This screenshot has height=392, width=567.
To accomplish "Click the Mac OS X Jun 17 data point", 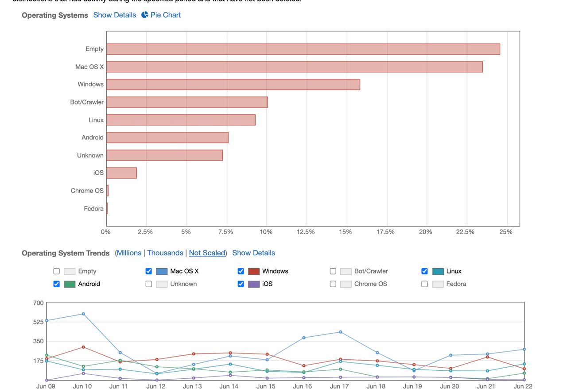I will (x=341, y=332).
